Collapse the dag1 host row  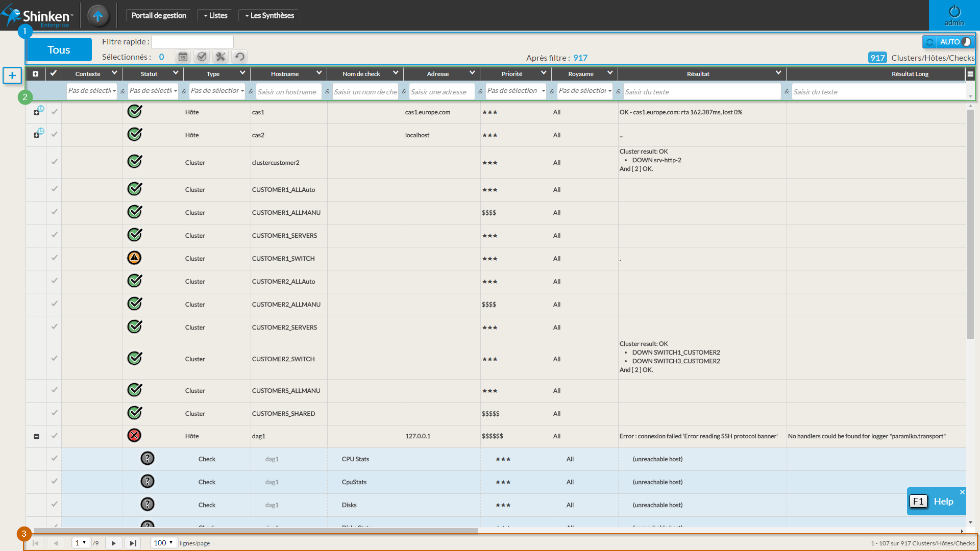pos(36,437)
